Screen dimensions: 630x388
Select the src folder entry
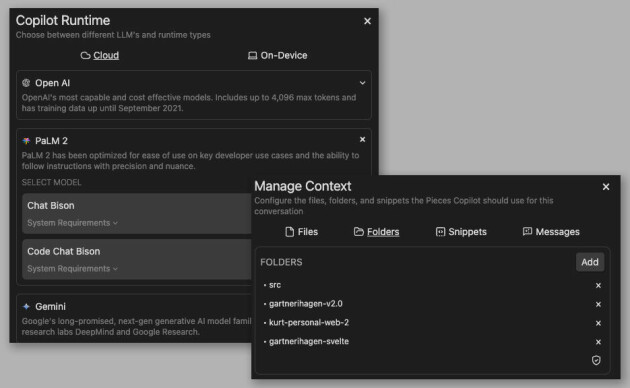point(275,285)
